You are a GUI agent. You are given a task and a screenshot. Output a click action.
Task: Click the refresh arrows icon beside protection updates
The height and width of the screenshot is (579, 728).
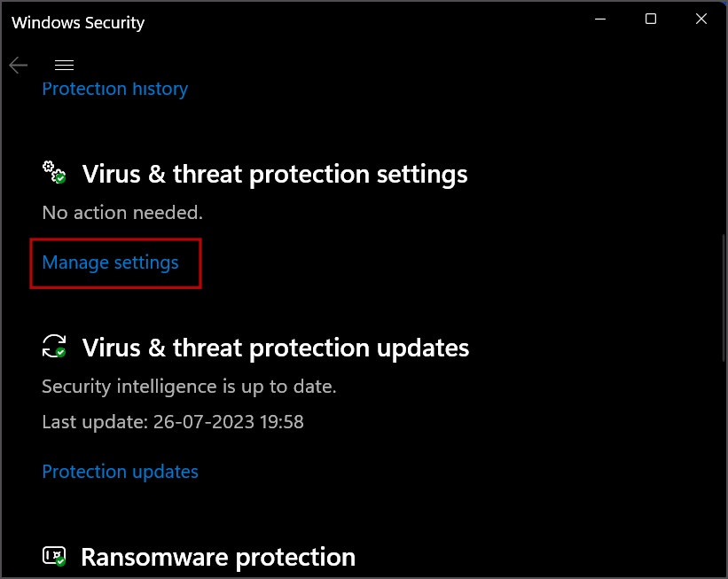click(x=54, y=347)
